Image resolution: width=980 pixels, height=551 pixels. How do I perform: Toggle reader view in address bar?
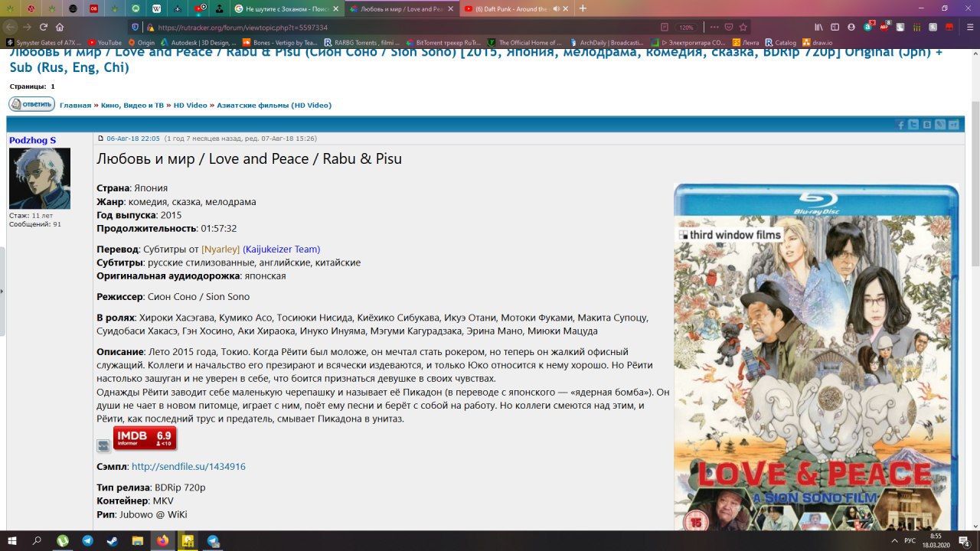click(664, 27)
